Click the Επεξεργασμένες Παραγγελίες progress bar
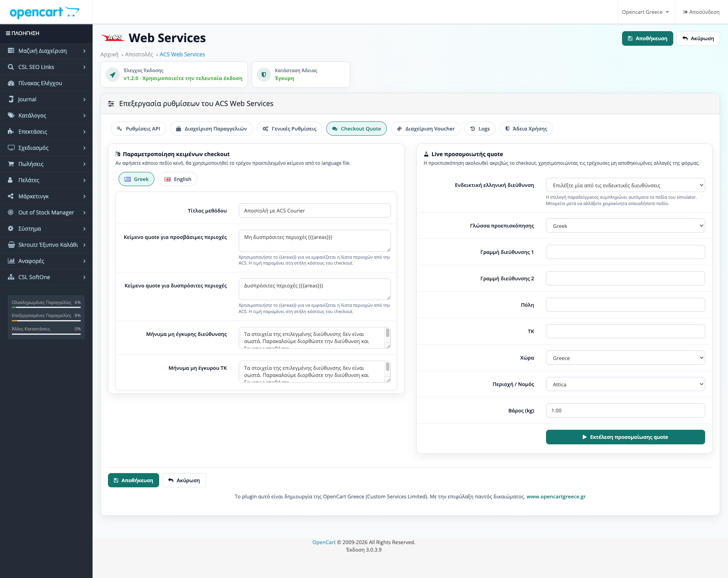Screen dimensions: 728x578 click(46, 321)
